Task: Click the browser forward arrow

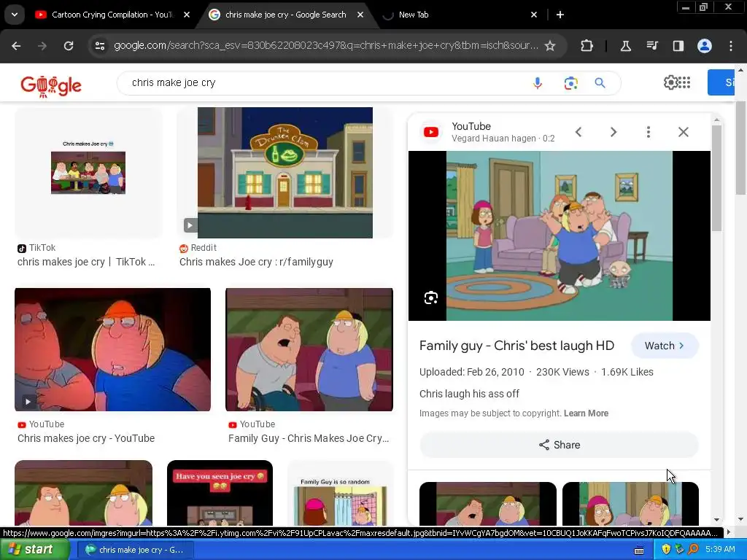Action: click(x=42, y=46)
